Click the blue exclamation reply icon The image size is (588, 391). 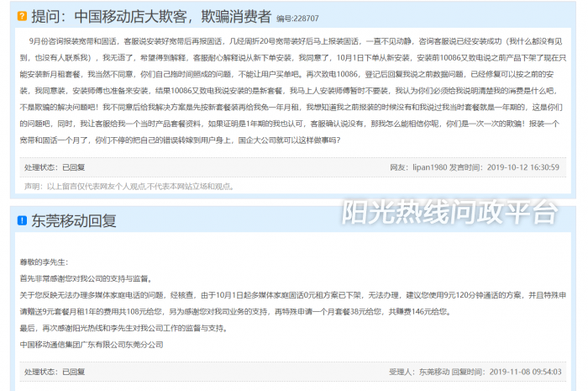click(x=22, y=220)
